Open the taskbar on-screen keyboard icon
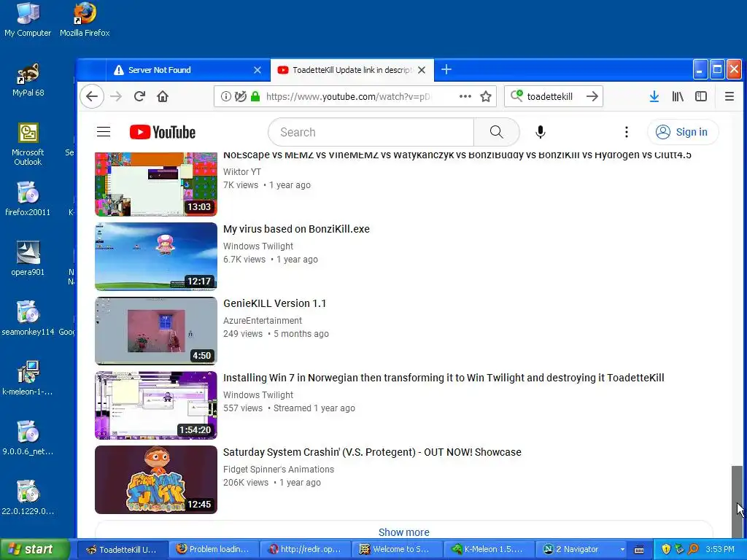 point(639,550)
